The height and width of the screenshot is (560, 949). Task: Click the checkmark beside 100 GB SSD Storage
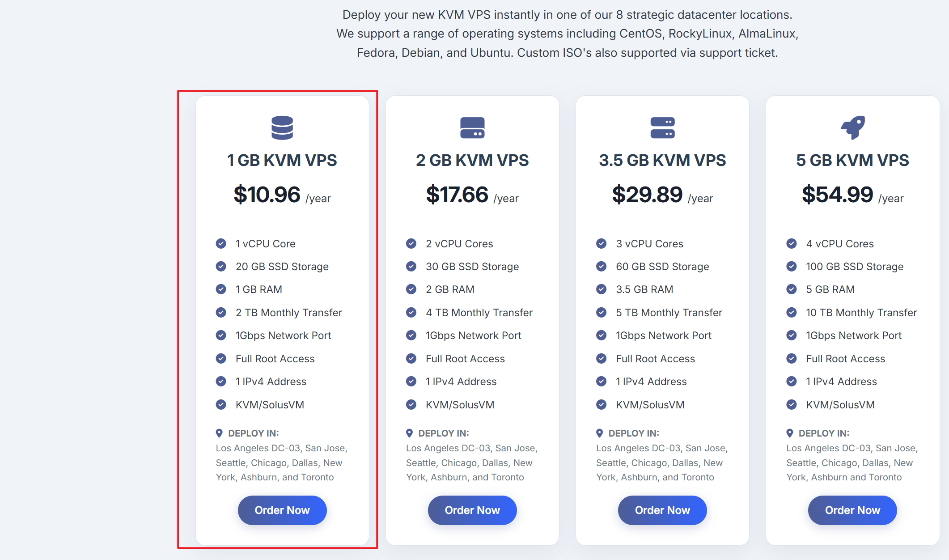pyautogui.click(x=792, y=267)
